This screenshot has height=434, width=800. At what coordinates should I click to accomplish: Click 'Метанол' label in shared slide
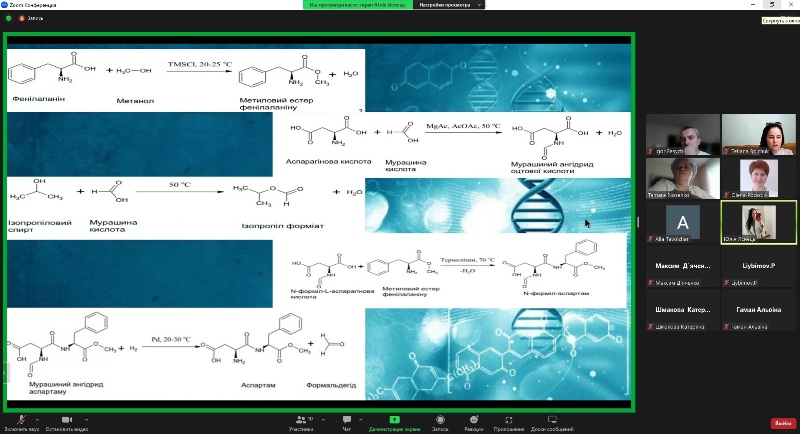(x=135, y=101)
